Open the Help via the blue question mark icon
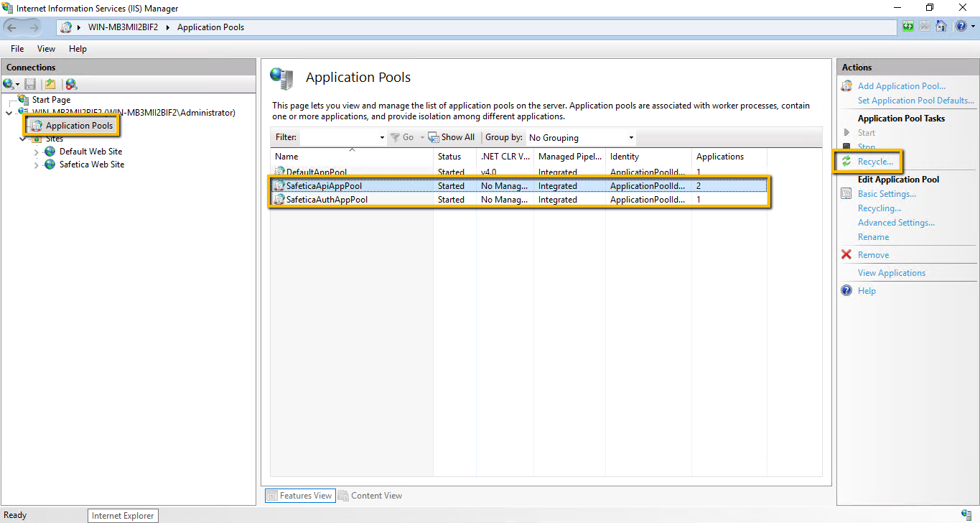Screen dimensions: 980x523 pyautogui.click(x=846, y=290)
